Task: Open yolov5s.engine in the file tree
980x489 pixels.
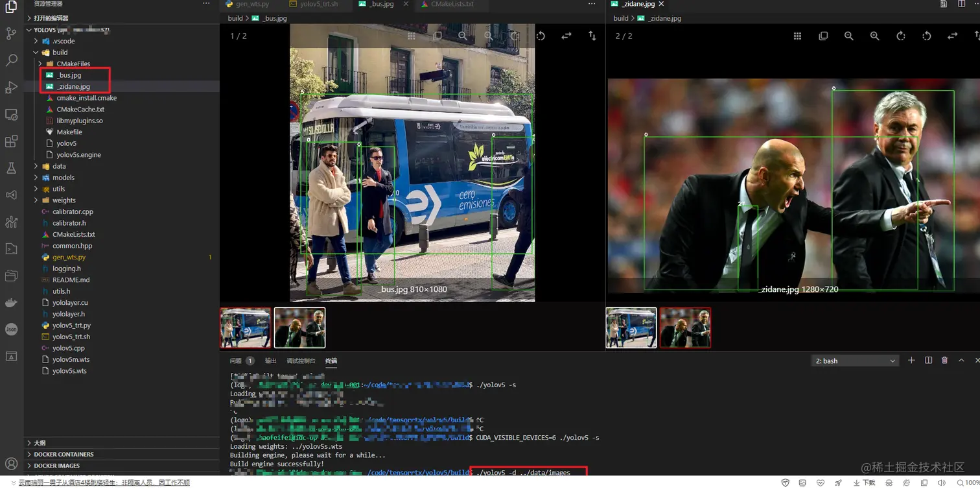Action: point(78,155)
